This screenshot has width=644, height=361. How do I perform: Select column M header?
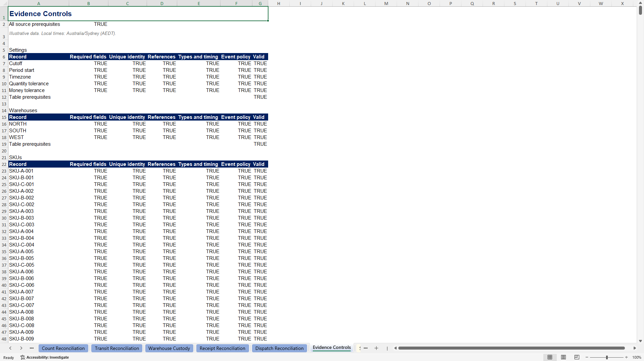coord(386,3)
